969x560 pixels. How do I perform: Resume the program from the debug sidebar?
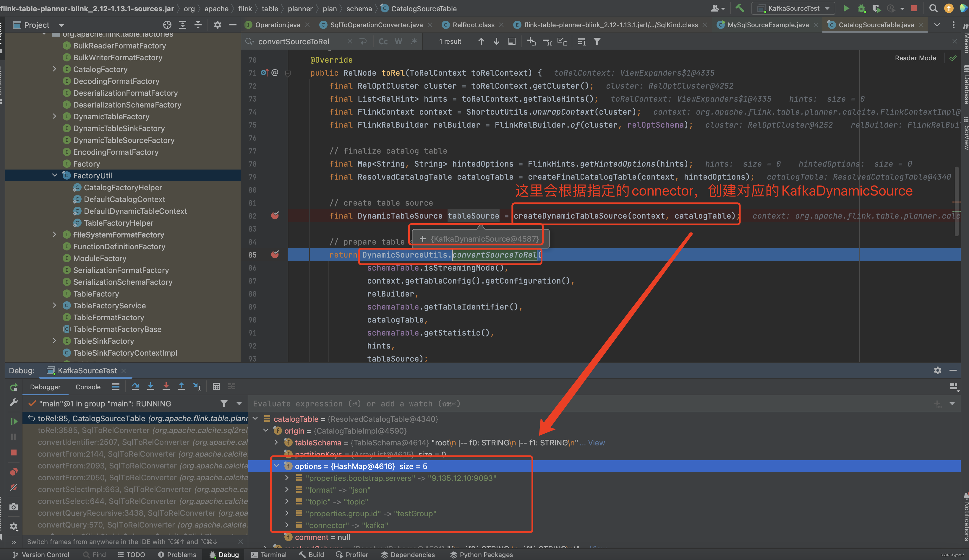[14, 421]
